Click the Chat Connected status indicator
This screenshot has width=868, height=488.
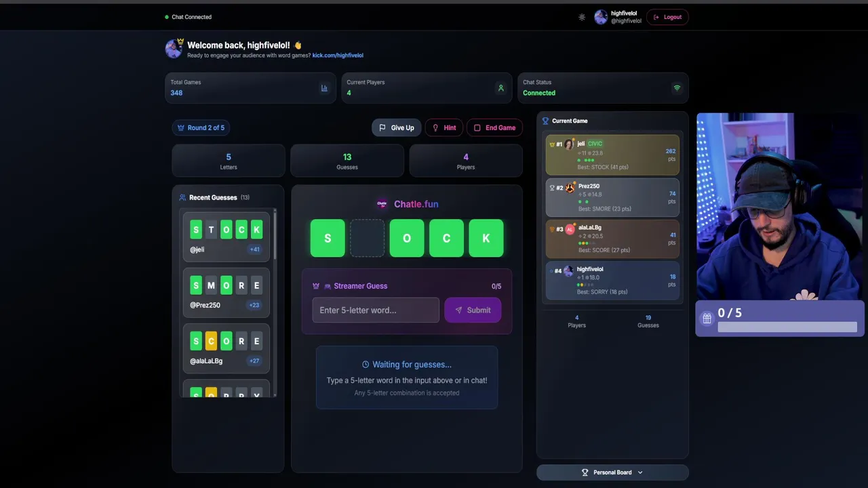[189, 17]
